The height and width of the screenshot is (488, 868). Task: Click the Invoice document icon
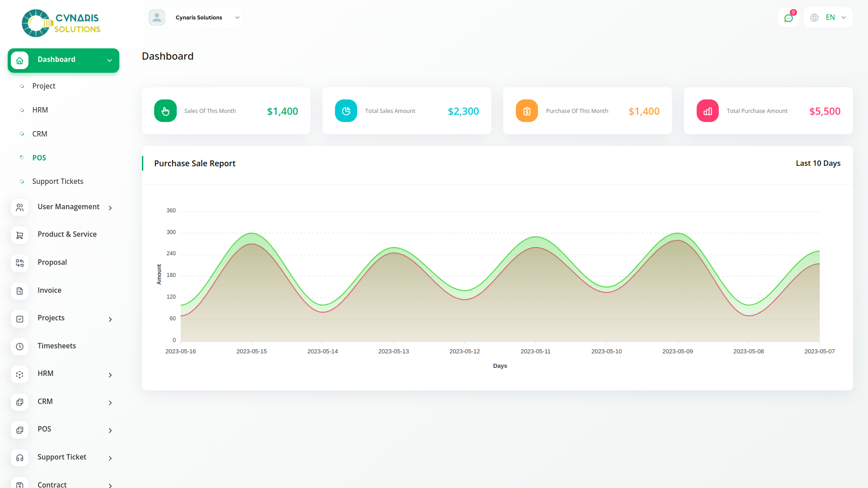point(19,291)
